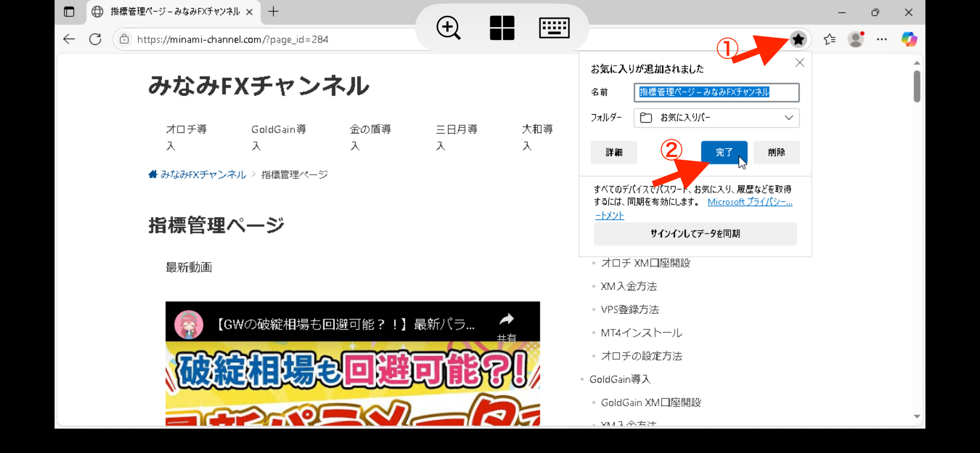The width and height of the screenshot is (980, 453).
Task: Play the 破綻相場も回避可能 video thumbnail
Action: click(353, 383)
